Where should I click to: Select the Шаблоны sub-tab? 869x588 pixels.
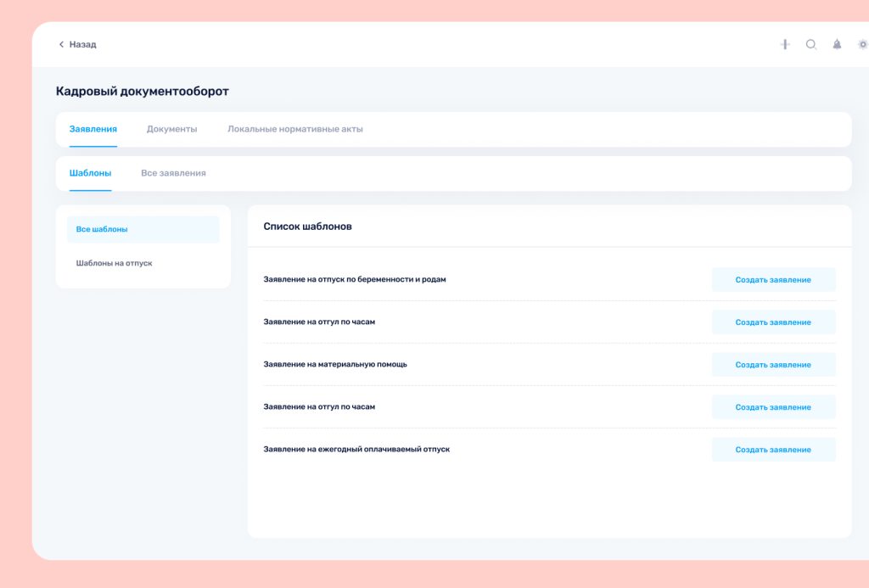90,173
